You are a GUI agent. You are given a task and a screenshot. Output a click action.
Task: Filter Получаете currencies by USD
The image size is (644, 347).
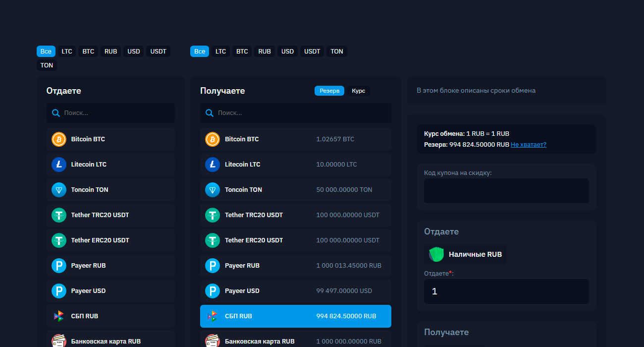pyautogui.click(x=288, y=52)
